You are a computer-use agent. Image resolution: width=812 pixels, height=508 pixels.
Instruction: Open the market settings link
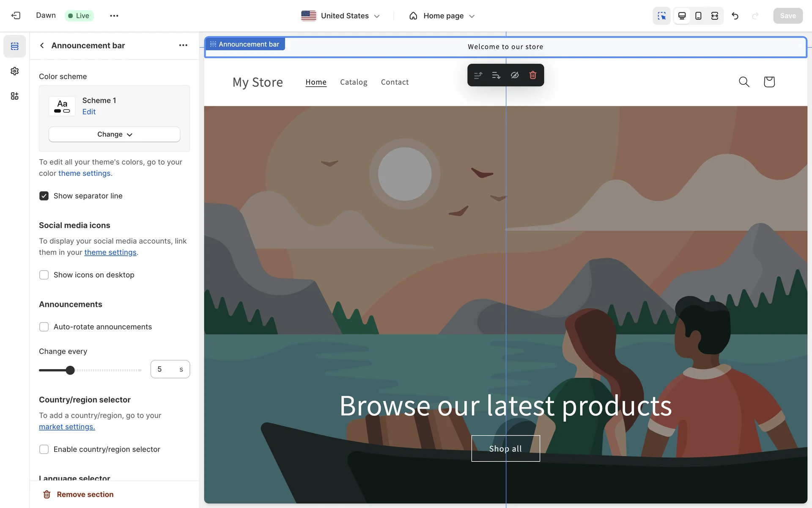click(67, 427)
